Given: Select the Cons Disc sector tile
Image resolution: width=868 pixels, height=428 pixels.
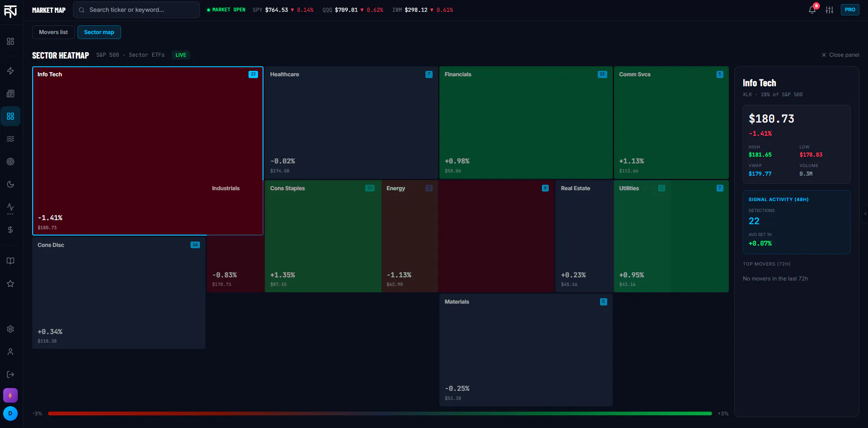Looking at the screenshot, I should [x=119, y=293].
